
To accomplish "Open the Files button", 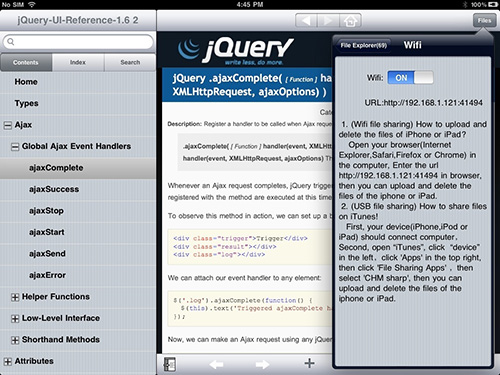I will point(484,20).
